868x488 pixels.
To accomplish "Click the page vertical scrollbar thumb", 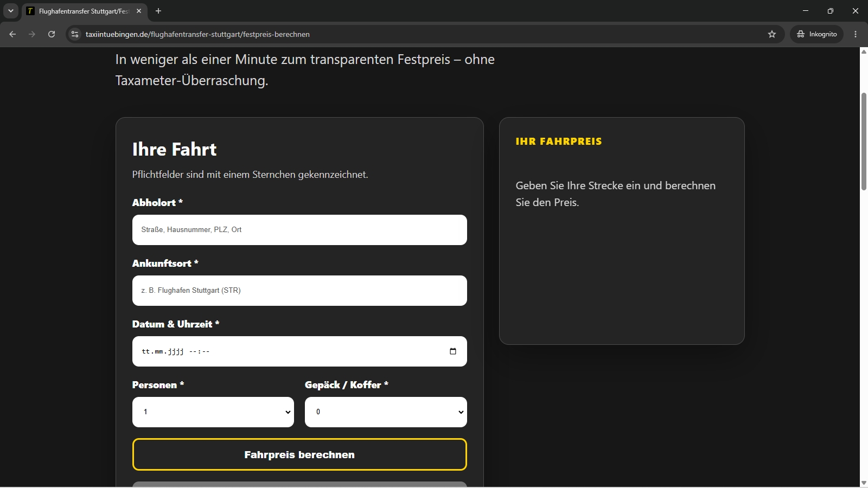I will click(x=864, y=142).
